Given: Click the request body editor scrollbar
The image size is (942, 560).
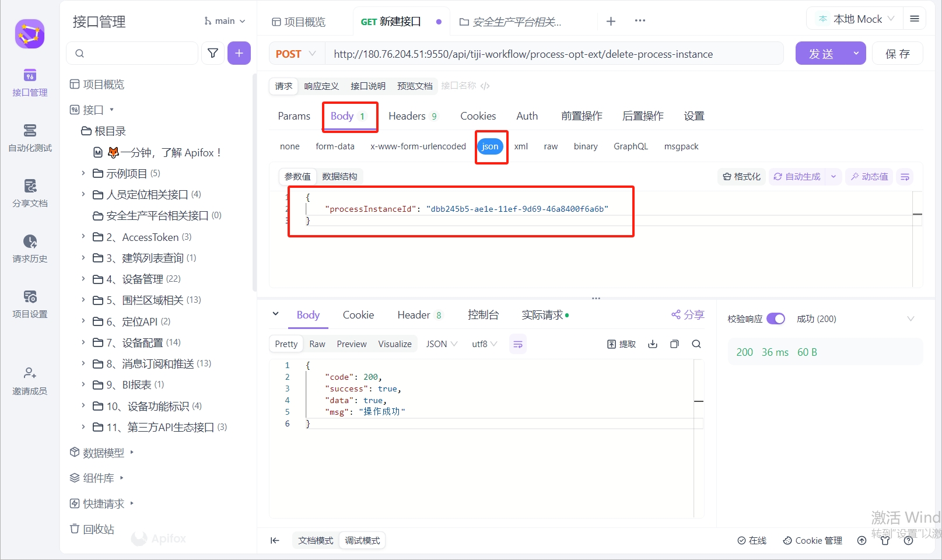Looking at the screenshot, I should click(x=917, y=239).
